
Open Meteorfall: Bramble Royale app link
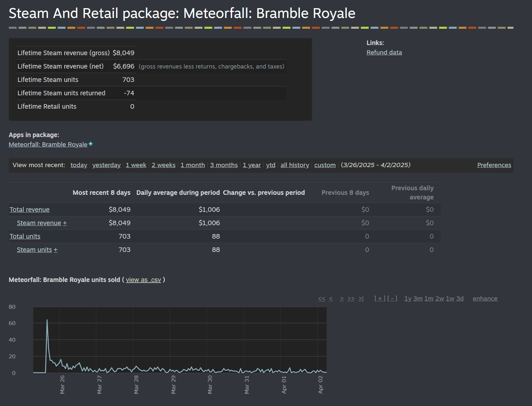point(48,144)
